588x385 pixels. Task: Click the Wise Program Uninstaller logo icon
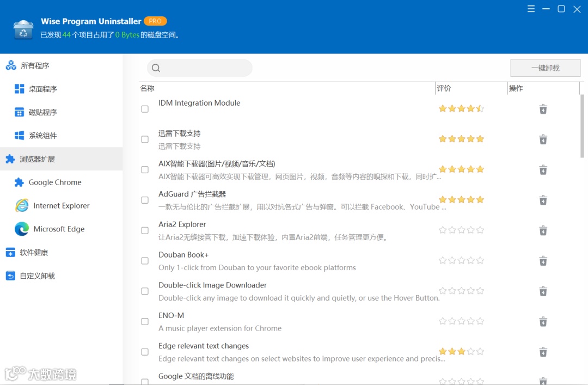[23, 29]
